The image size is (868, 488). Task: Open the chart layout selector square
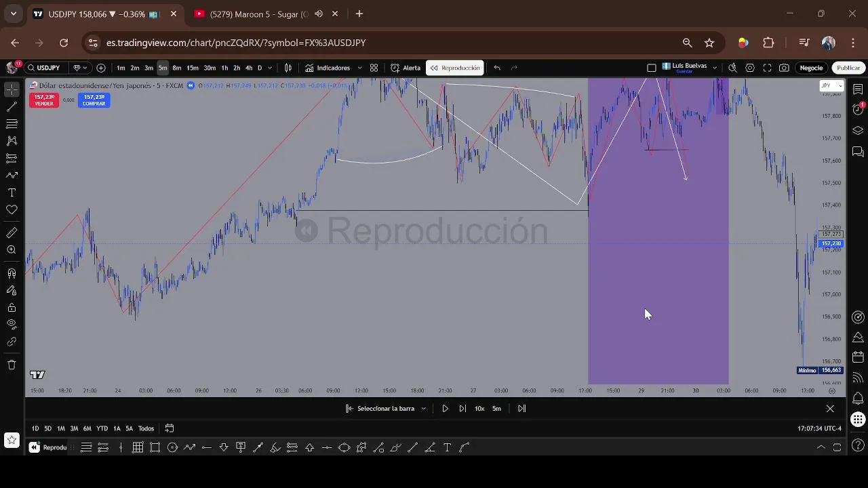tap(652, 68)
